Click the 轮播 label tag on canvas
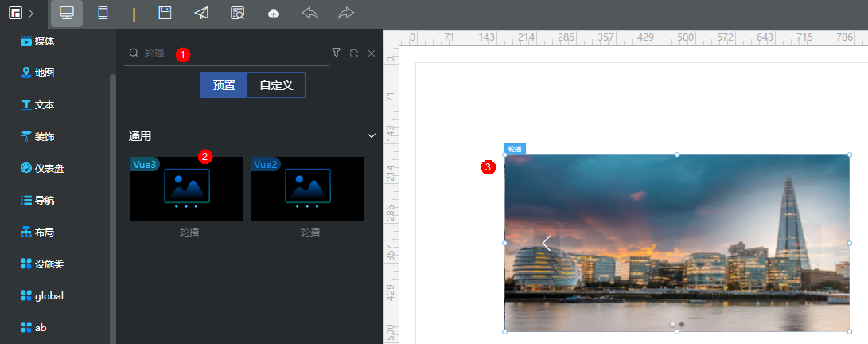The width and height of the screenshot is (868, 344). point(515,149)
